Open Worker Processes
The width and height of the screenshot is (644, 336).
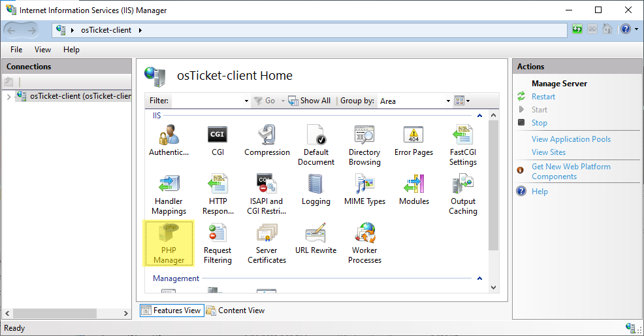pyautogui.click(x=364, y=243)
